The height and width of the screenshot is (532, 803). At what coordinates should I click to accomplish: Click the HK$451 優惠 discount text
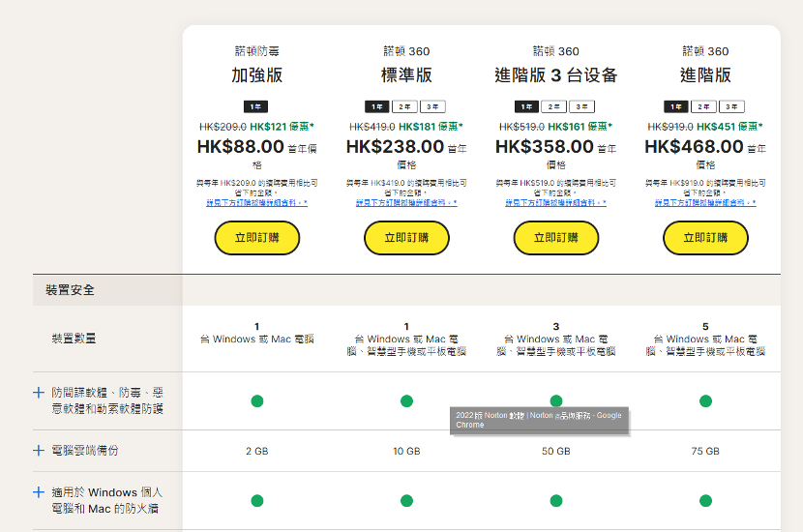729,127
